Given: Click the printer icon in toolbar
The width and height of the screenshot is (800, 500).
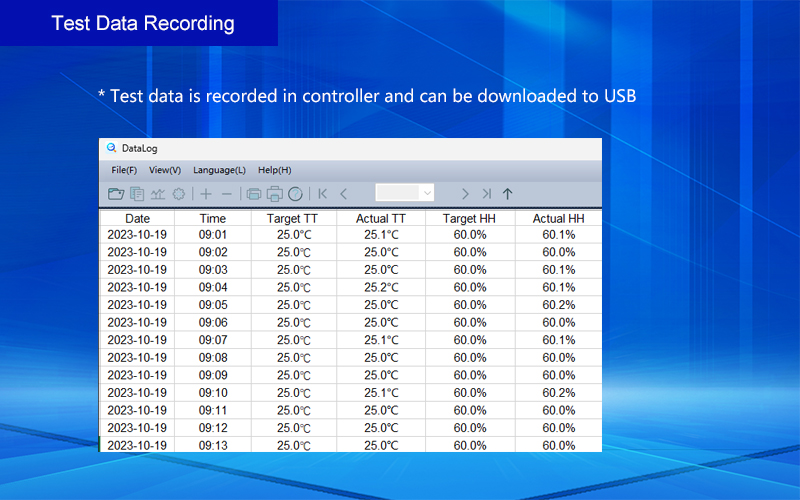Looking at the screenshot, I should (274, 194).
